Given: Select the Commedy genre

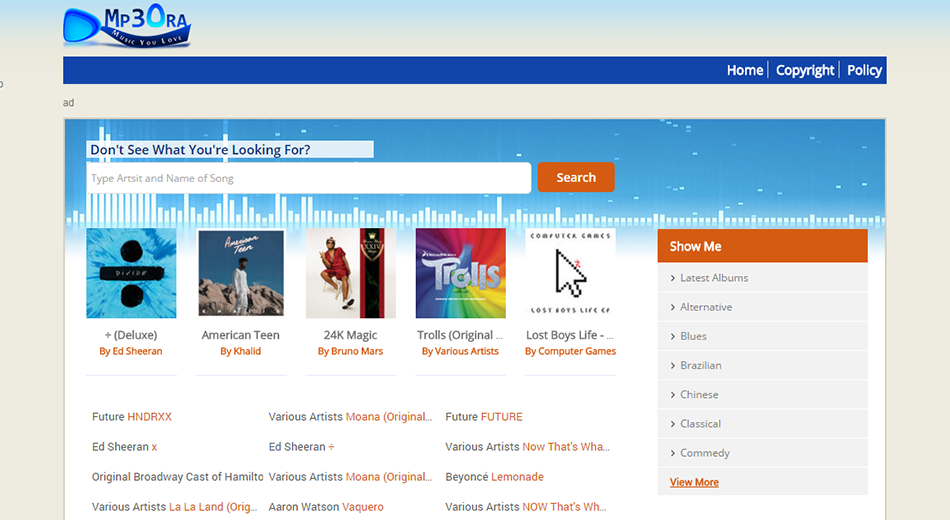Looking at the screenshot, I should pyautogui.click(x=705, y=453).
